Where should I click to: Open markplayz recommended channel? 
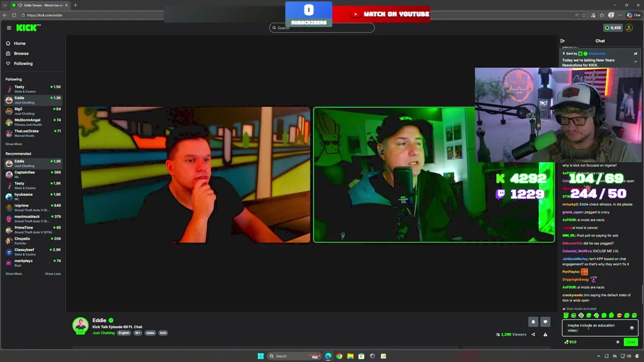pyautogui.click(x=33, y=263)
